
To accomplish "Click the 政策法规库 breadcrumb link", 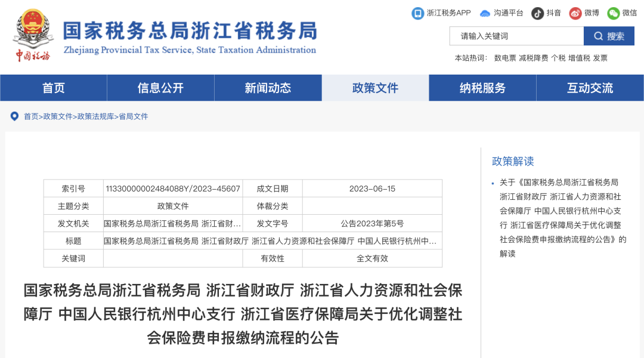I will tap(95, 116).
